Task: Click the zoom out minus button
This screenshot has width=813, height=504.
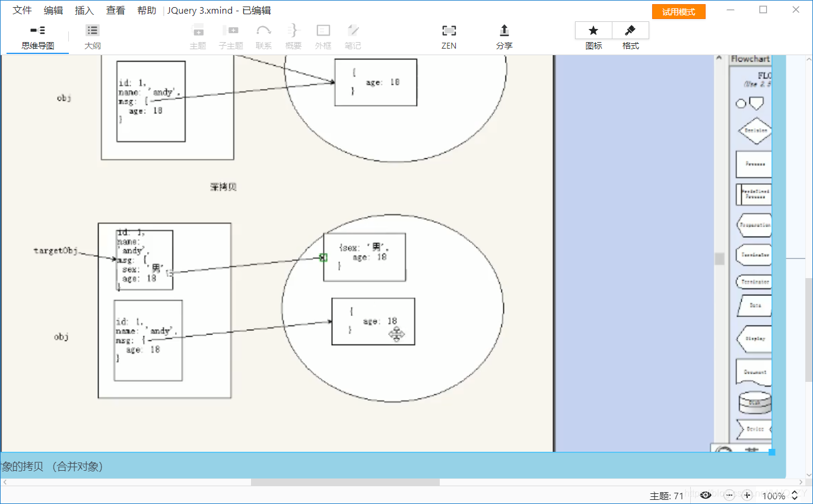Action: click(729, 495)
